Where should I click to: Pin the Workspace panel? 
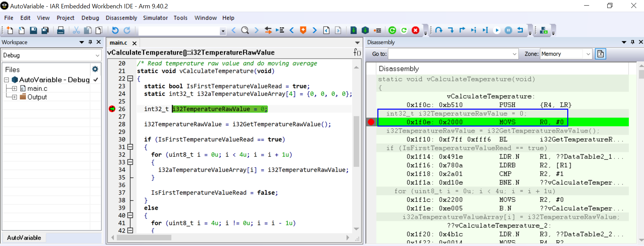click(x=90, y=42)
